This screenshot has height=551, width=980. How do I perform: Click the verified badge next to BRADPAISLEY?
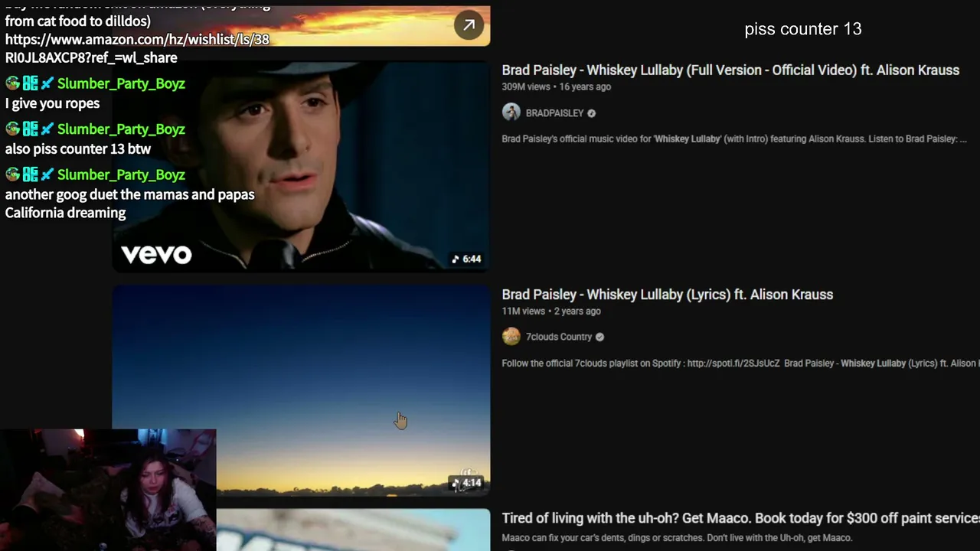pyautogui.click(x=591, y=113)
